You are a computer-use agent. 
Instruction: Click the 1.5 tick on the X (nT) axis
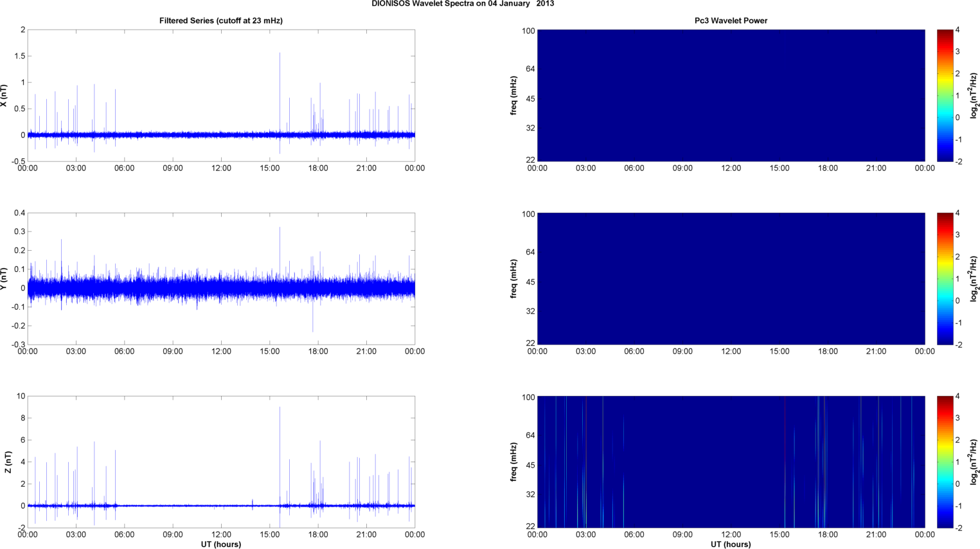coord(19,56)
